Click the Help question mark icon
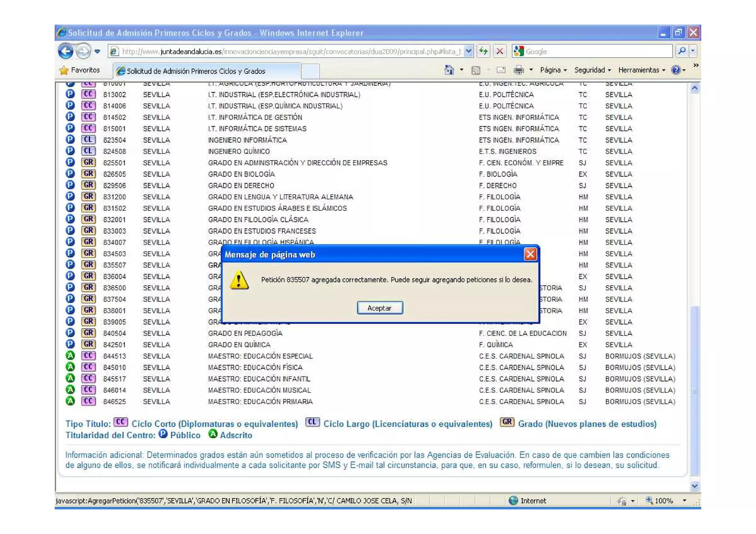This screenshot has height=534, width=756. (x=675, y=70)
